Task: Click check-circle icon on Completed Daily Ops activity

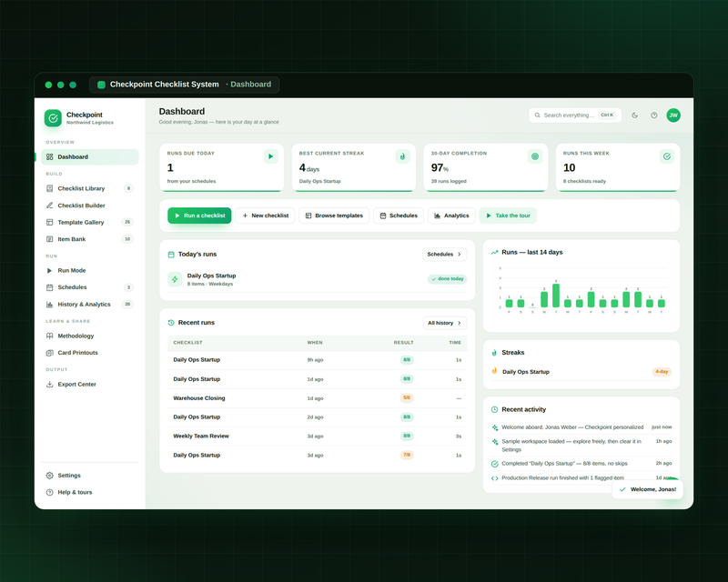Action: point(495,464)
